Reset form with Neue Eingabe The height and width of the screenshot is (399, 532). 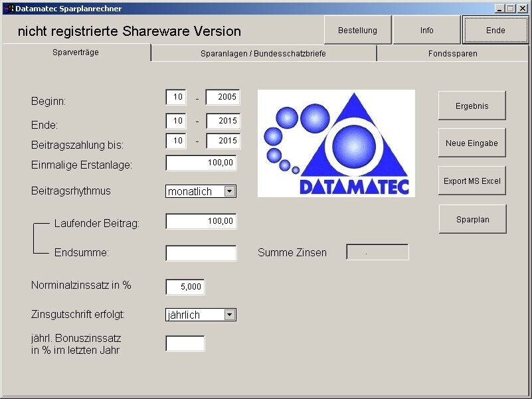(472, 143)
